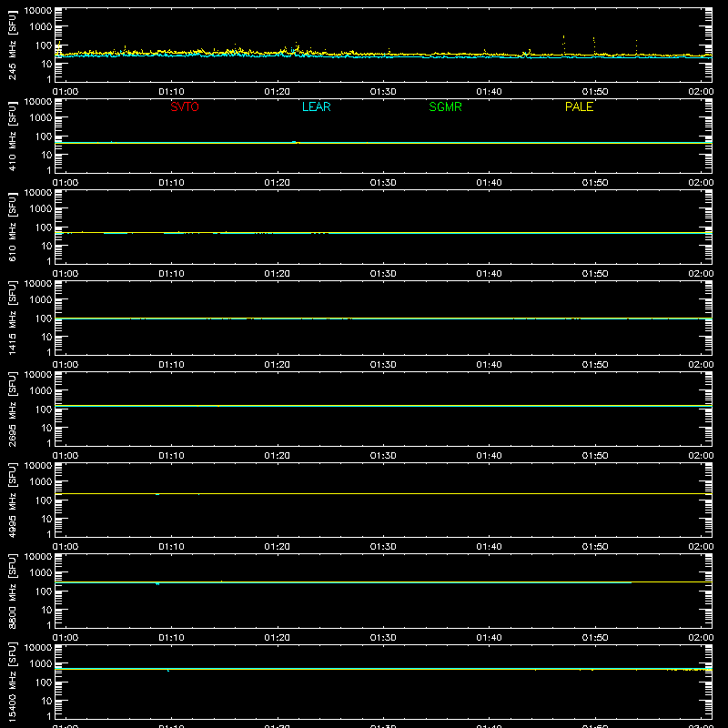The image size is (728, 728).
Task: Select the '2695 MHz [SFU]' axis title
Action: 12,409
